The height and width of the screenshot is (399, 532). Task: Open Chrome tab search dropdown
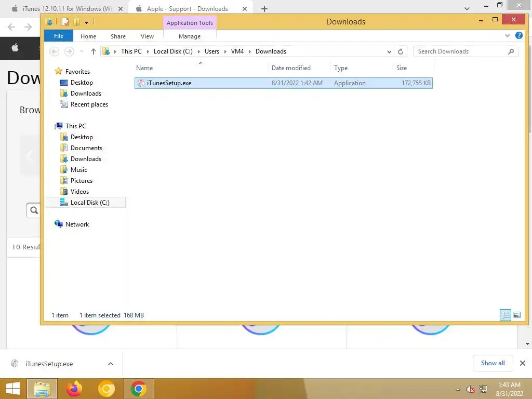pyautogui.click(x=467, y=9)
